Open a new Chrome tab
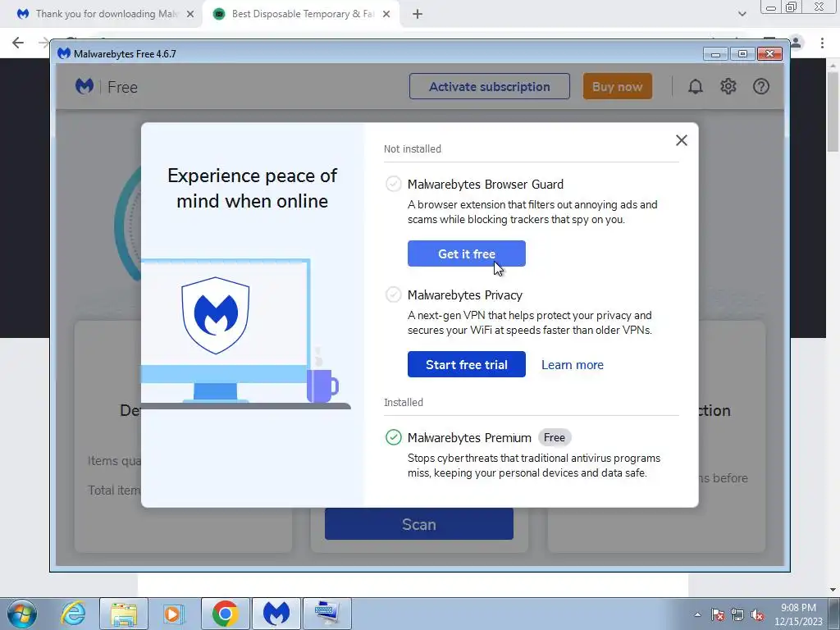Viewport: 840px width, 630px height. [418, 15]
